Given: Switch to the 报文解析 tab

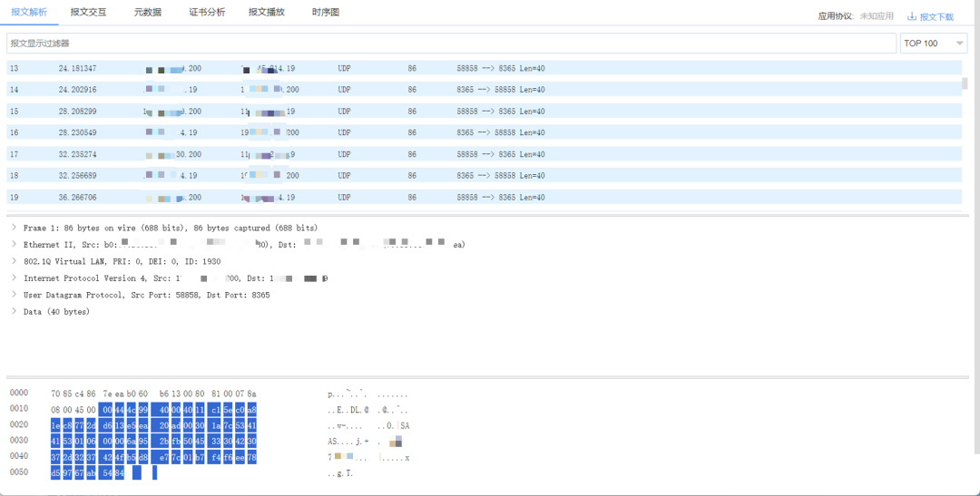Looking at the screenshot, I should (x=29, y=12).
